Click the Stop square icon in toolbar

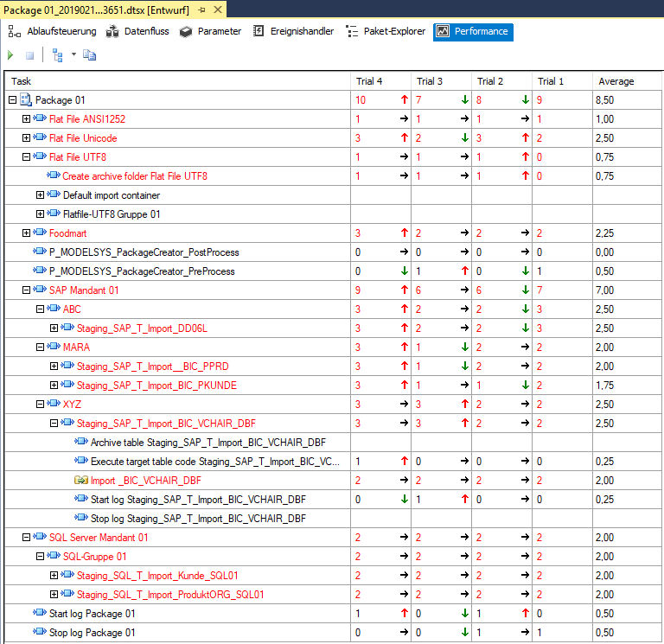click(x=29, y=55)
